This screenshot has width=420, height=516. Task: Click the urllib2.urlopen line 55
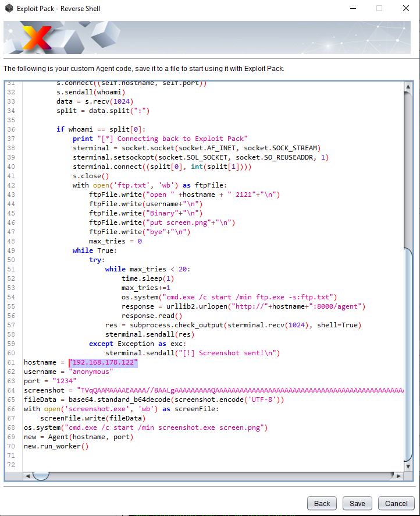tap(244, 306)
